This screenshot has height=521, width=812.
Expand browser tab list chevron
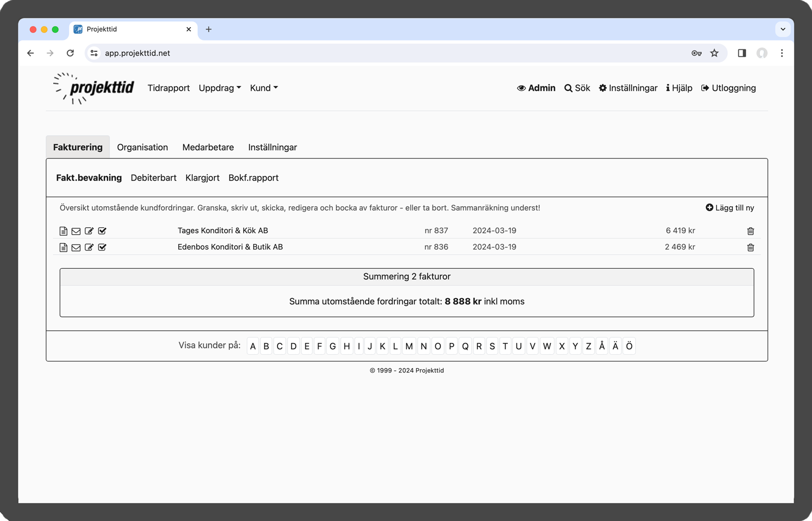[783, 29]
